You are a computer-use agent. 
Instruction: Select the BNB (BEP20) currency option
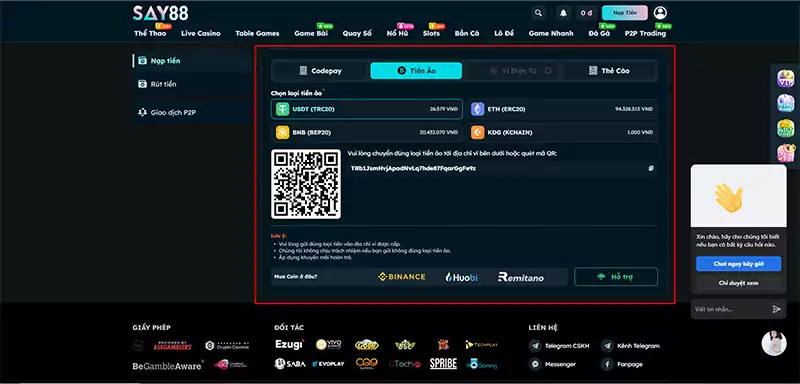click(367, 132)
